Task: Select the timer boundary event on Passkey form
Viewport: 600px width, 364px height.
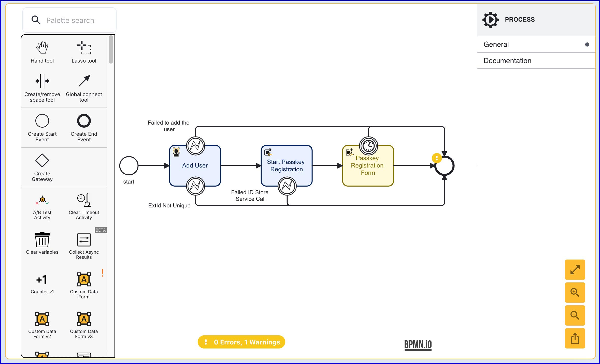Action: 368,146
